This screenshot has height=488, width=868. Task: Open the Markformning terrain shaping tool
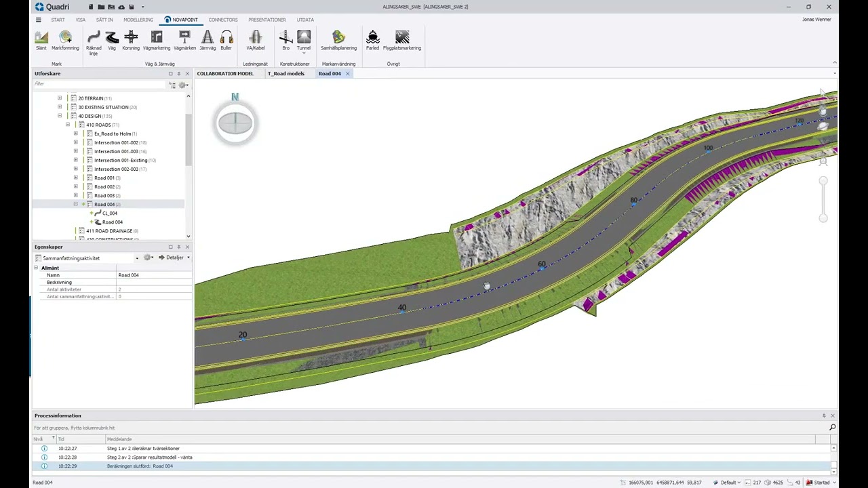(x=65, y=41)
